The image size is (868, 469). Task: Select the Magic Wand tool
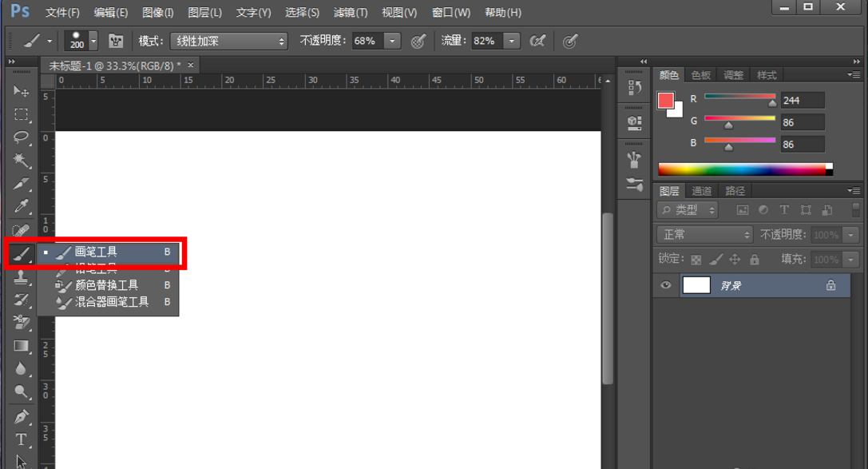pos(21,161)
